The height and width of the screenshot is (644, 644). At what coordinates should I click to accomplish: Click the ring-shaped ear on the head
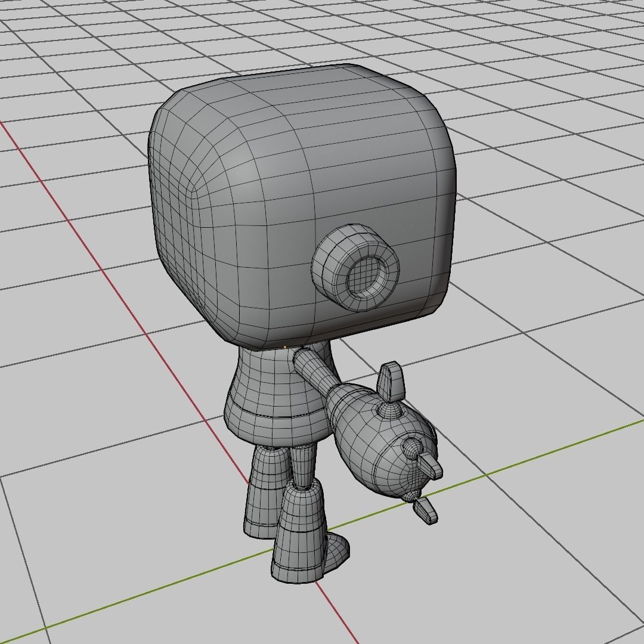[355, 268]
